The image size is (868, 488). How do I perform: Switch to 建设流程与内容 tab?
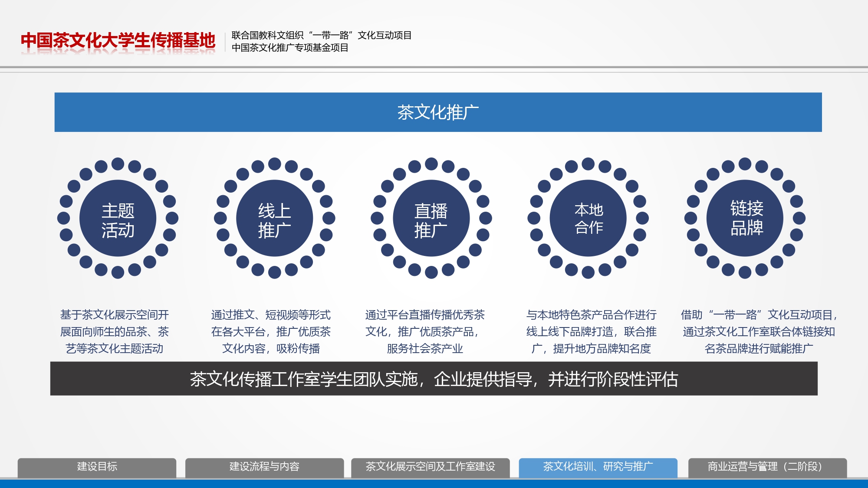coord(264,467)
